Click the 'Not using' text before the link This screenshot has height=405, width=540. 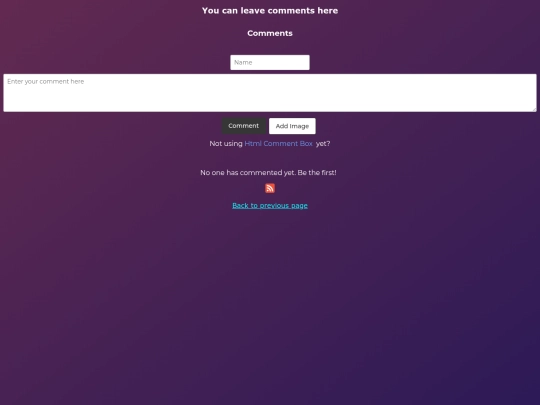coord(226,144)
